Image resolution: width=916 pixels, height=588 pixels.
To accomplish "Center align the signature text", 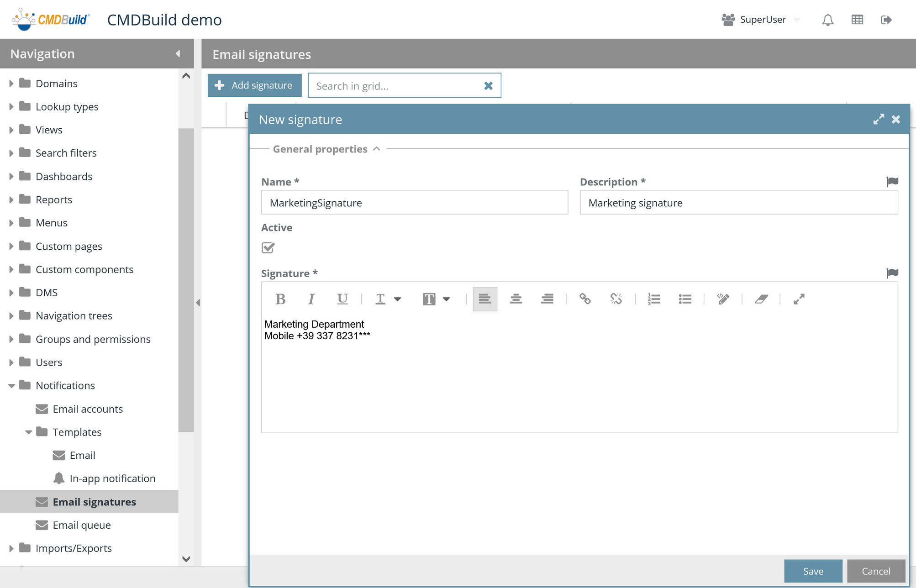I will pos(516,299).
